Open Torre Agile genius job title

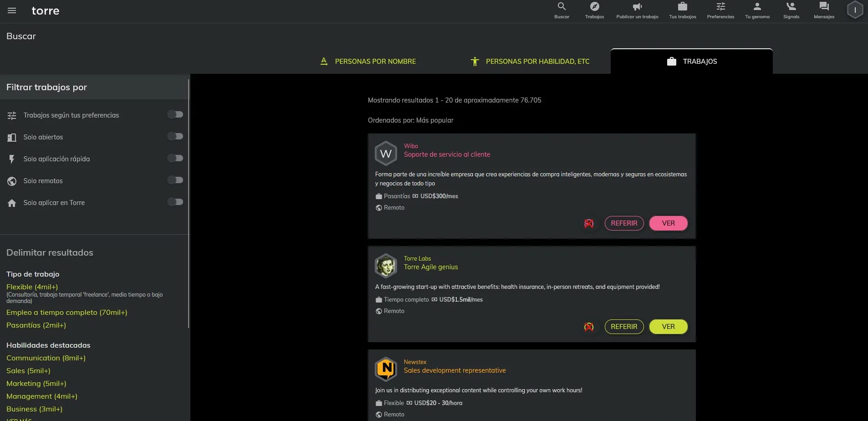[431, 267]
